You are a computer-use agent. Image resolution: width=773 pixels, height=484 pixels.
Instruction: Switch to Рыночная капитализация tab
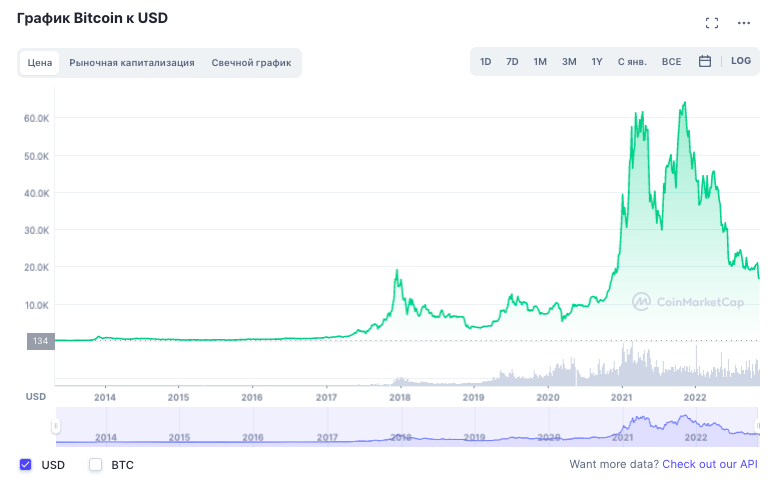pos(132,63)
